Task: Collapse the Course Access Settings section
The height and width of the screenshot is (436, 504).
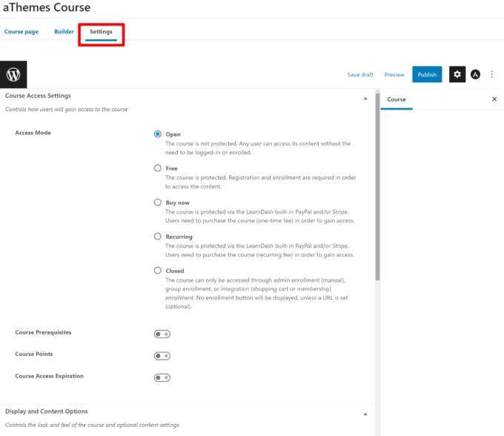Action: [365, 99]
